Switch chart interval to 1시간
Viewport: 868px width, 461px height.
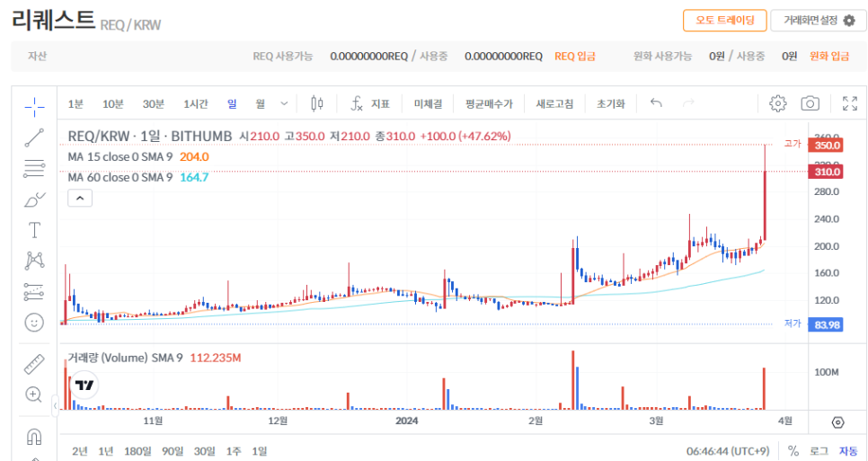coord(196,104)
